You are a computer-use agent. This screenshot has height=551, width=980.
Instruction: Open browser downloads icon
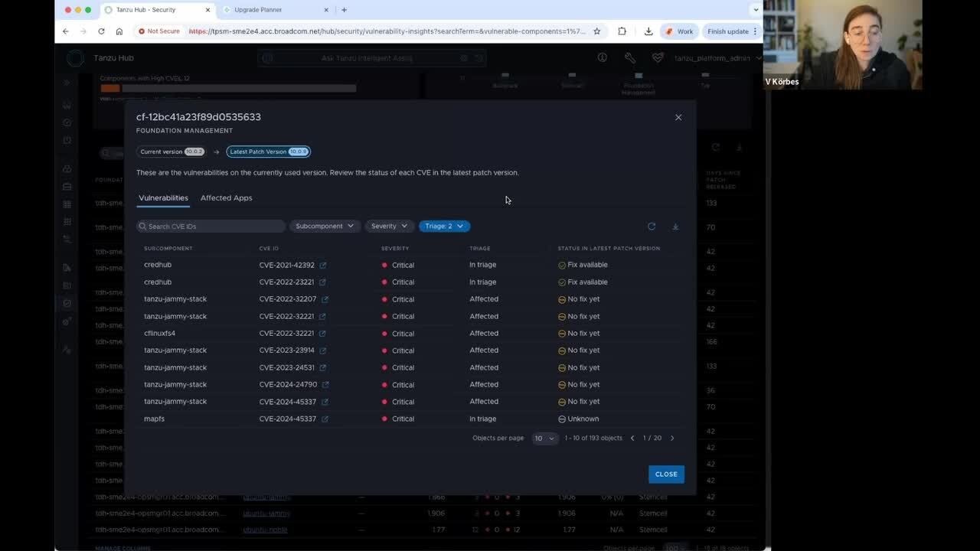coord(648,31)
